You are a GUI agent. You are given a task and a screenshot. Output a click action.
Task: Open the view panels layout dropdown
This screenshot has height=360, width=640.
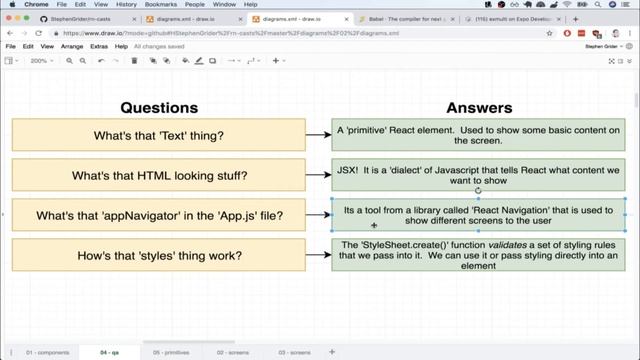[11, 61]
